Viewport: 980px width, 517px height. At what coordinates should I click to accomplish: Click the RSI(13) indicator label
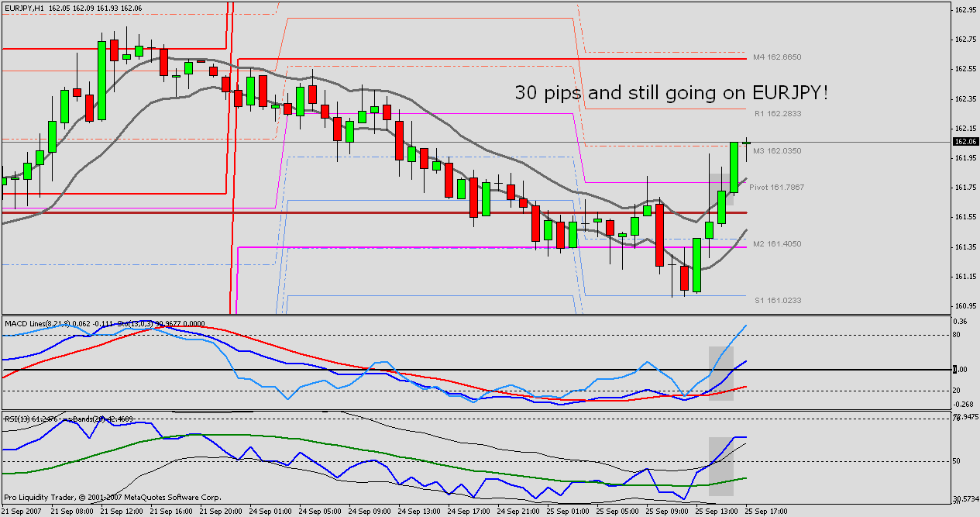19,419
